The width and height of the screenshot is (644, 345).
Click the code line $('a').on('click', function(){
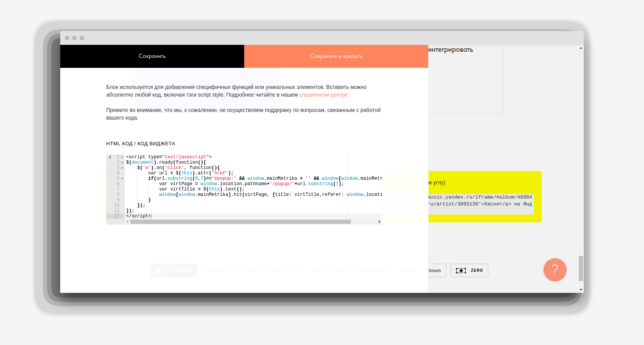click(x=178, y=168)
